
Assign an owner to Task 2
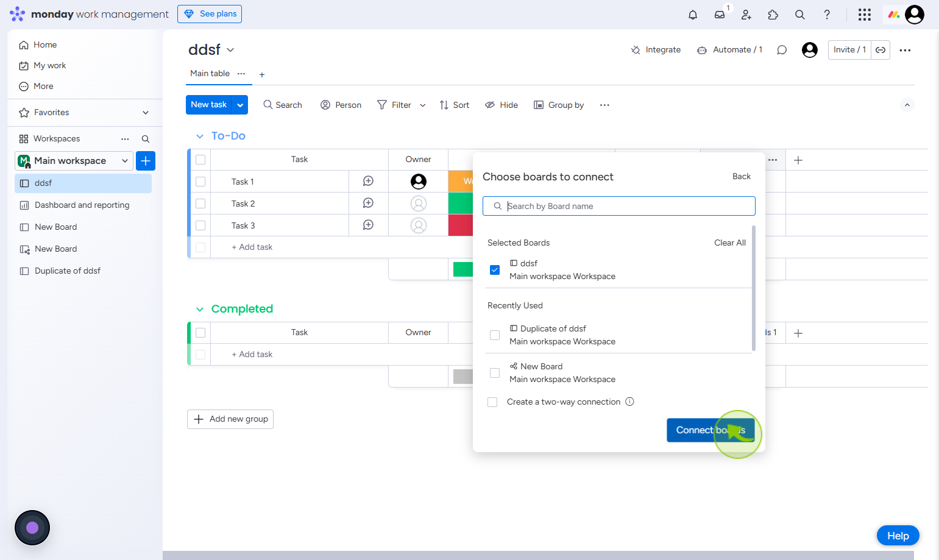coord(419,204)
